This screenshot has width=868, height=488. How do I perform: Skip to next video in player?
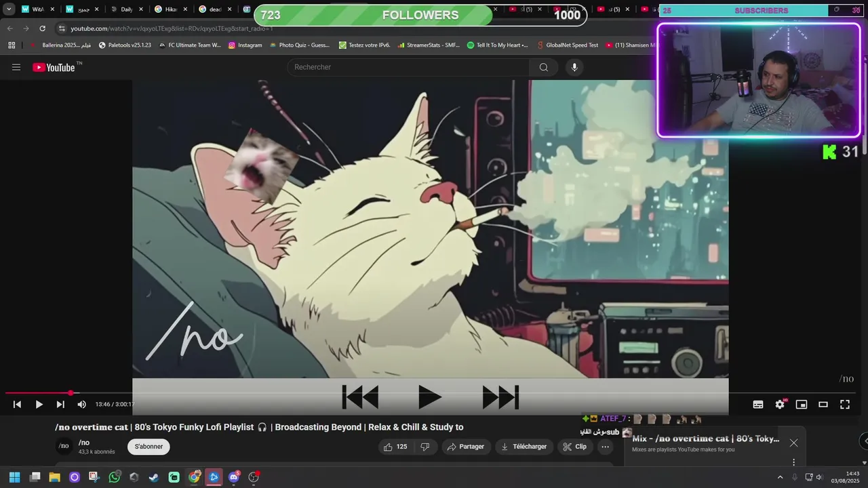(60, 405)
